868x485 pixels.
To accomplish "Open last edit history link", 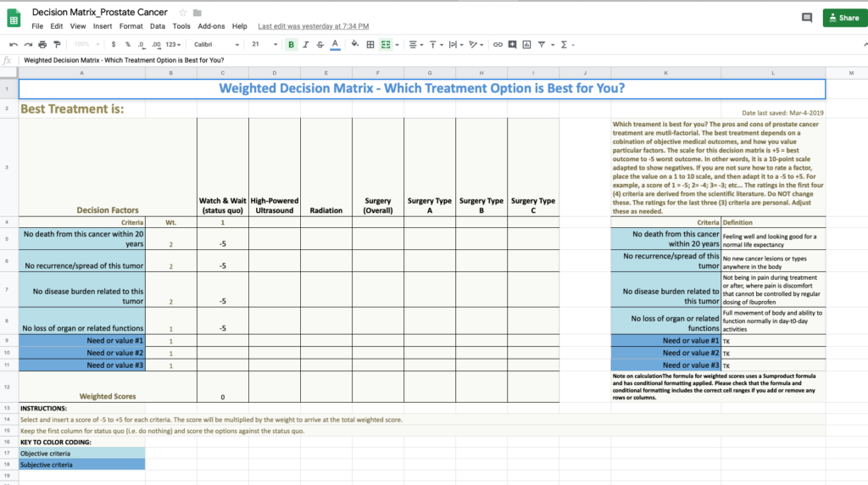I will coord(314,26).
